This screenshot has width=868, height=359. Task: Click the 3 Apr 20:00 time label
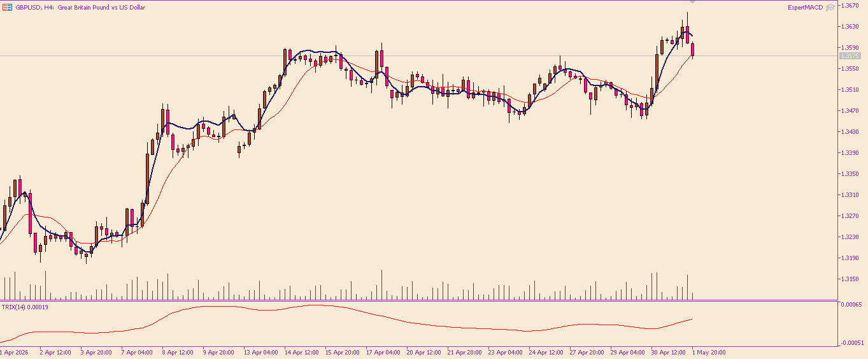coord(96,352)
